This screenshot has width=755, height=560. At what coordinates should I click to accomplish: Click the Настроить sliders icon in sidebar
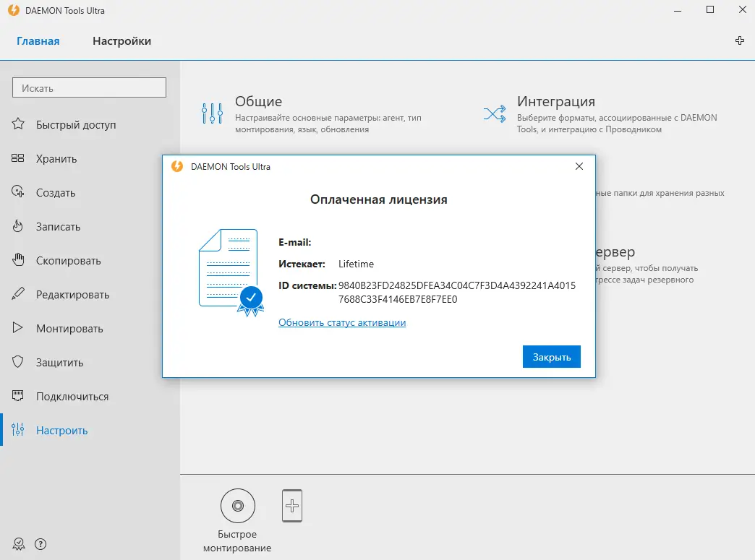point(18,430)
